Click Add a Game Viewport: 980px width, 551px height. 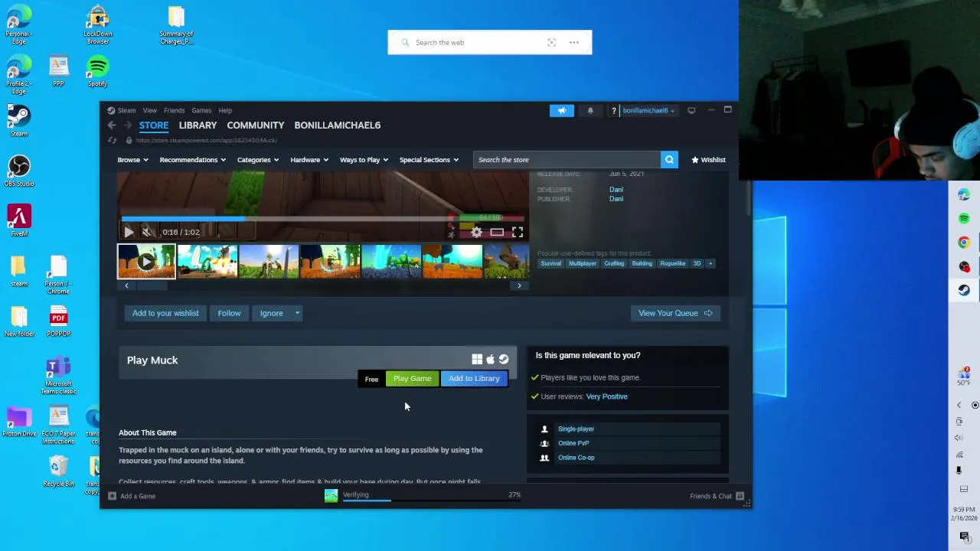132,497
